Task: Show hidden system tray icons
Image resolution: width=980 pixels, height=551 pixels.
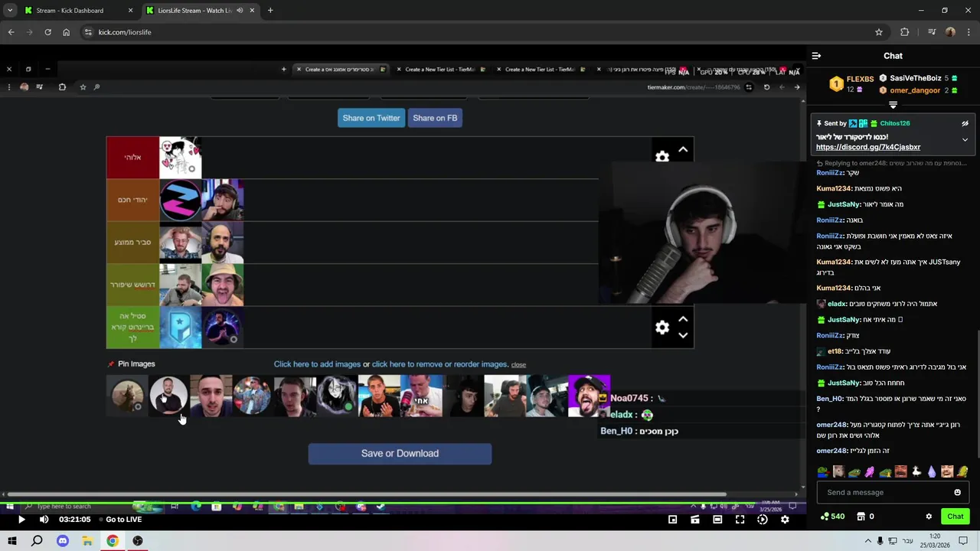Action: coord(867,541)
